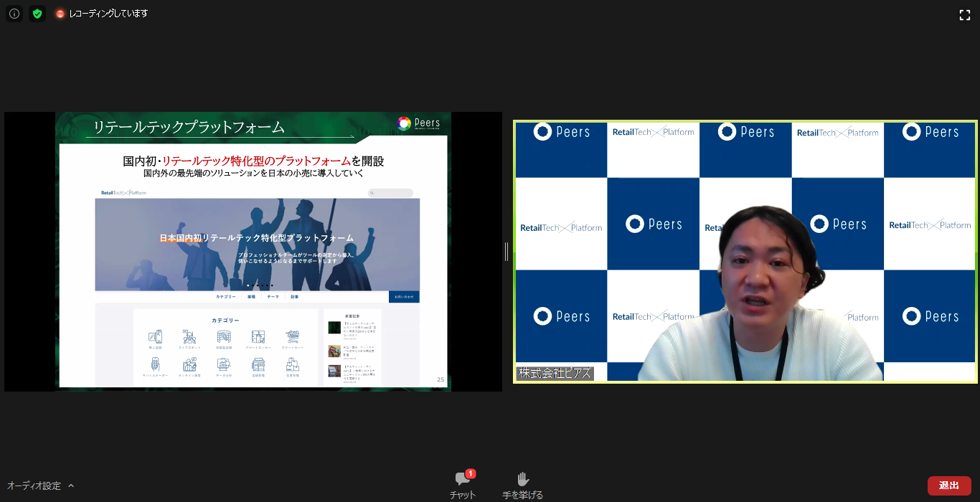This screenshot has width=980, height=502.
Task: Click search field on the shared webpage
Action: pos(391,193)
